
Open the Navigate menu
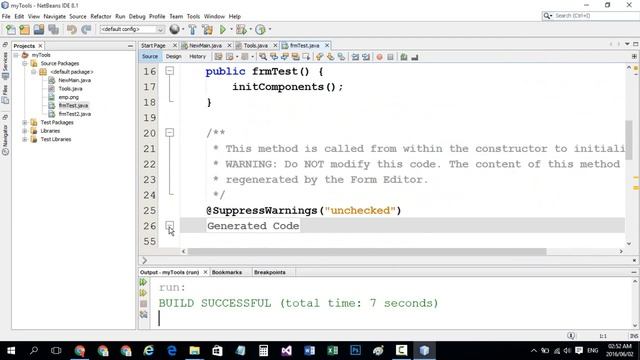[54, 16]
